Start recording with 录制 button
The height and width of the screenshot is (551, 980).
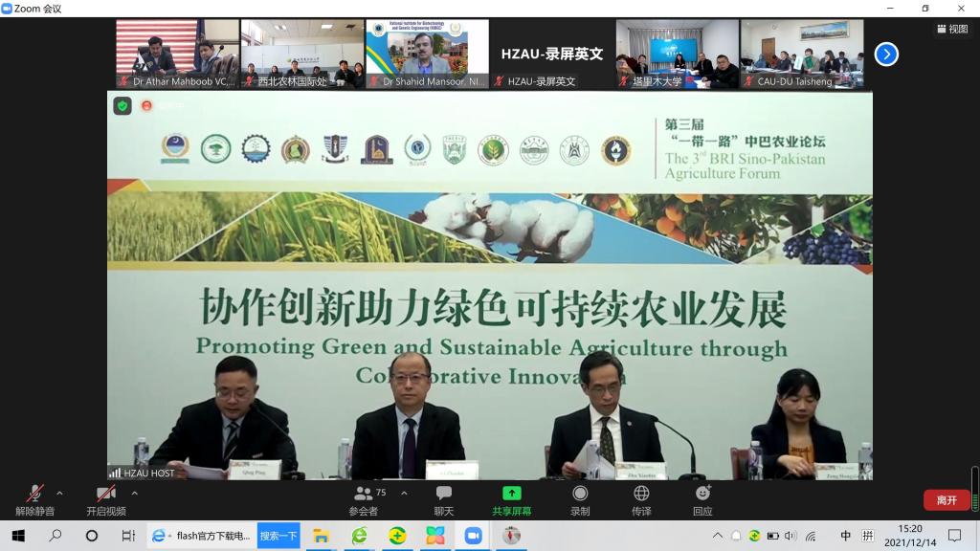(x=580, y=498)
